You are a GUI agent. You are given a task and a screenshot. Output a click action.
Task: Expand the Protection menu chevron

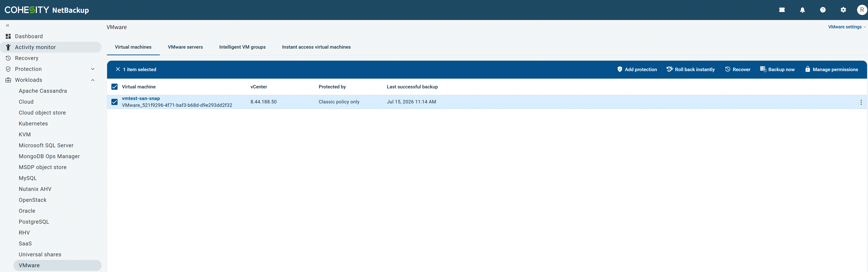93,69
